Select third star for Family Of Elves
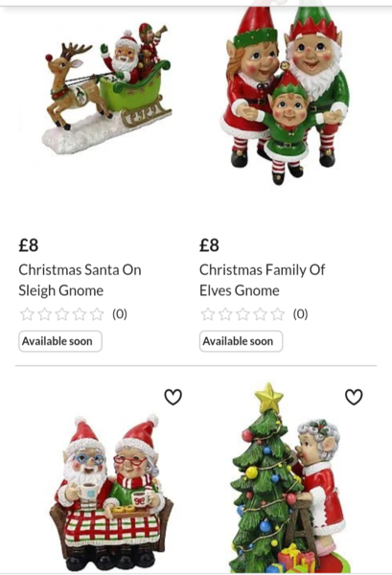Viewport: 392px width, 575px height. 242,314
